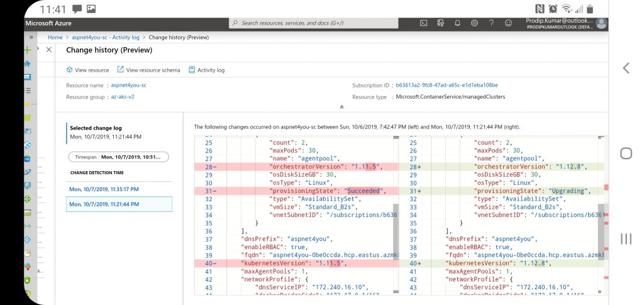Open resource group az-aks-v2 link
The height and width of the screenshot is (305, 644).
[x=123, y=97]
